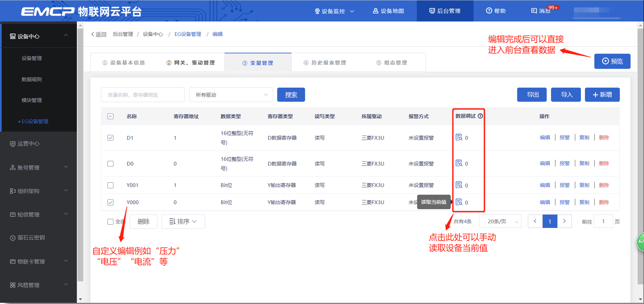Image resolution: width=644 pixels, height=304 pixels.
Task: Click 复制 link in Y001 row
Action: (x=584, y=185)
